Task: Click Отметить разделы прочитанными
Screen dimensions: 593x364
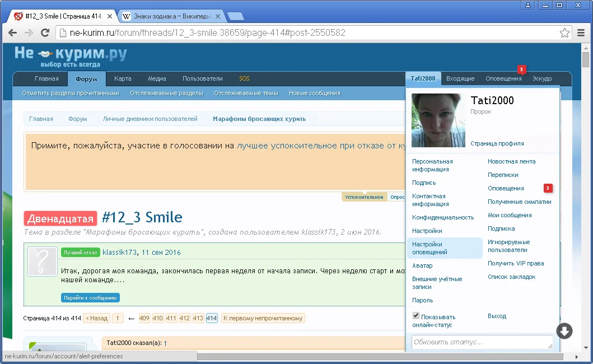Action: pyautogui.click(x=71, y=93)
